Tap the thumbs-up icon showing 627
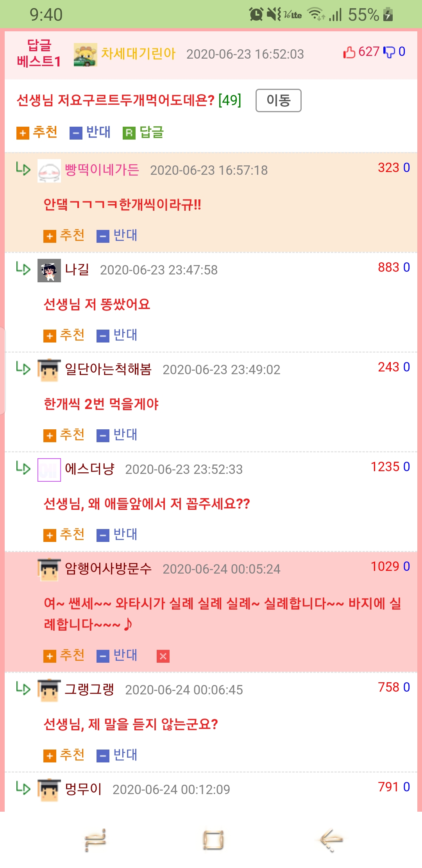This screenshot has width=422, height=868. [349, 52]
